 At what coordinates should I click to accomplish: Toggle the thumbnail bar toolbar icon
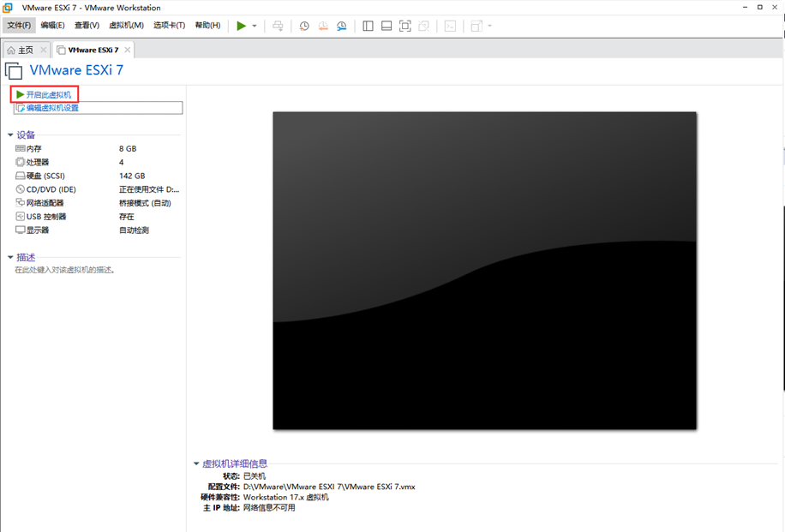387,26
